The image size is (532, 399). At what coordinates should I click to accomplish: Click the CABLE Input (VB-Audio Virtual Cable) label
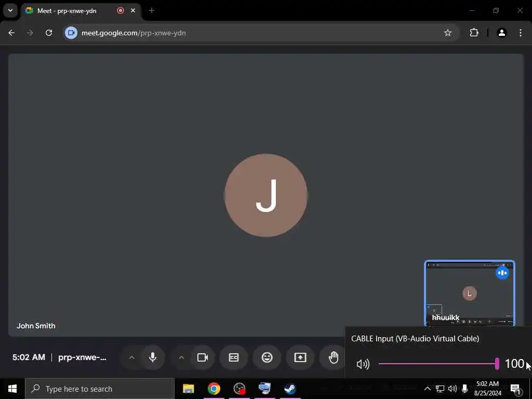click(415, 339)
